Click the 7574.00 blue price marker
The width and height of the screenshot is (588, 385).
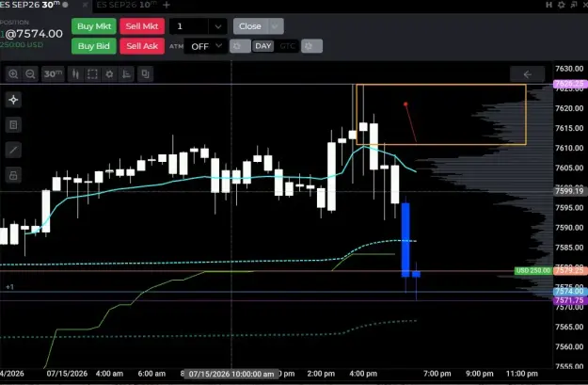(x=570, y=291)
